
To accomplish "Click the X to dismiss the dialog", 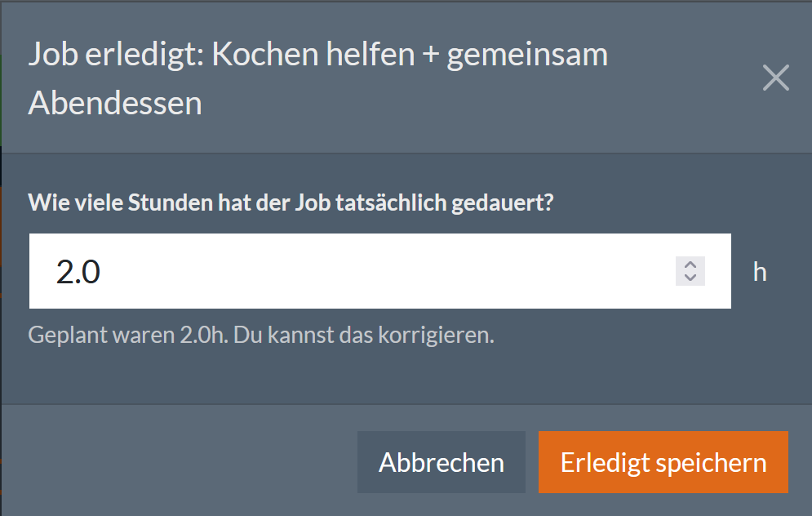I will click(774, 78).
